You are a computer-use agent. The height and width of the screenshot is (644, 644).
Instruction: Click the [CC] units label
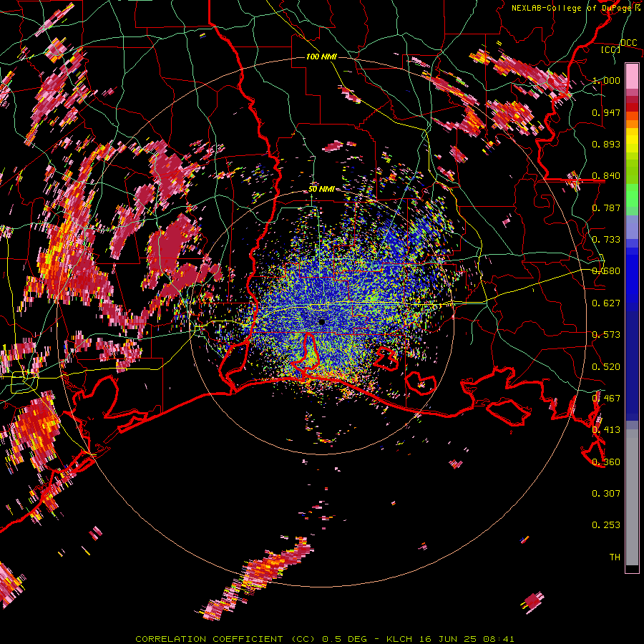610,49
